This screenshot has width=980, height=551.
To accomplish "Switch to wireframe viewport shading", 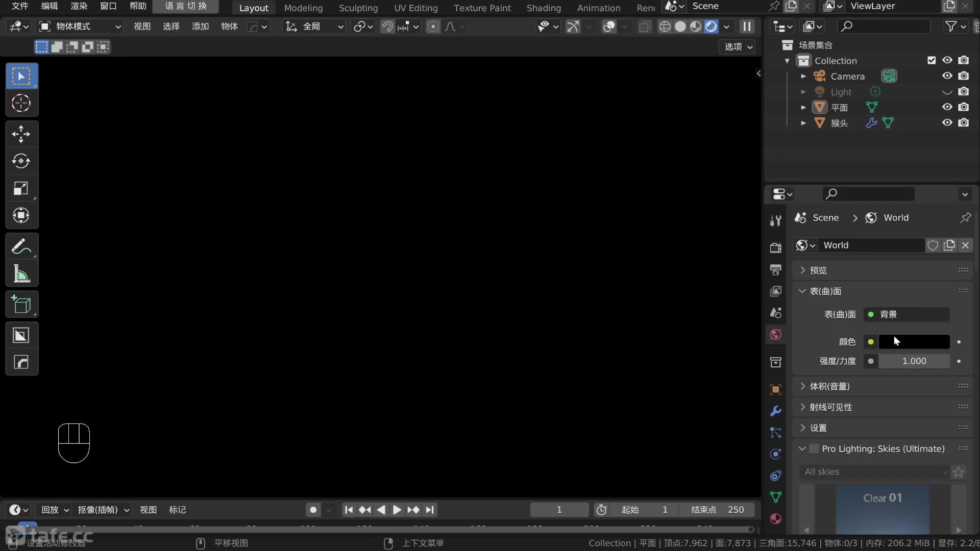I will [x=665, y=27].
